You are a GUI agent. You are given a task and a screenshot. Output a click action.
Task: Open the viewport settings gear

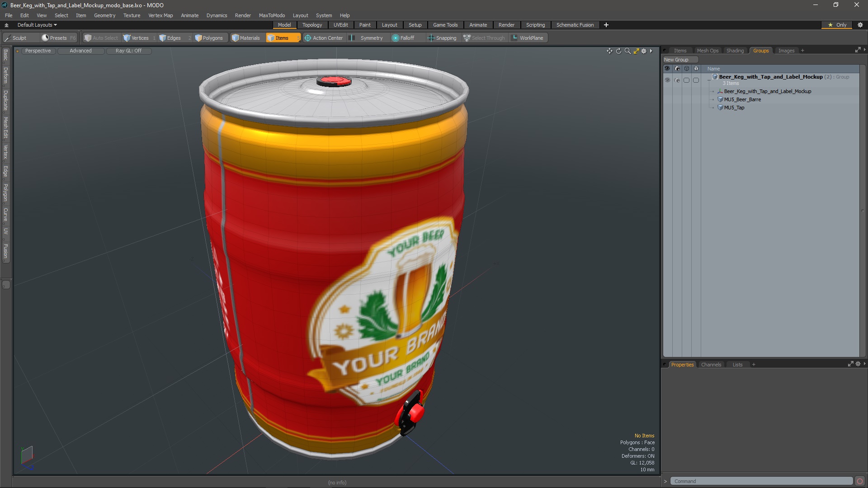point(644,51)
